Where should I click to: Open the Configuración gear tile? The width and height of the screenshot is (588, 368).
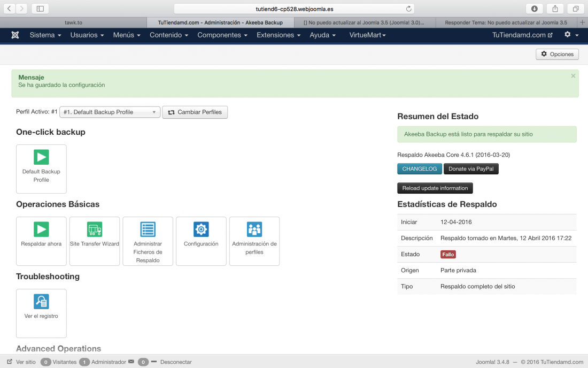(x=201, y=241)
